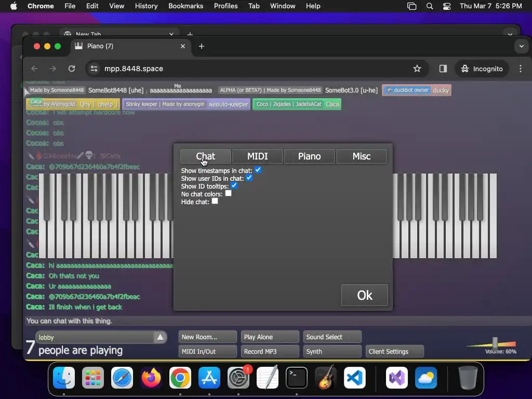Open the Profiles menu
Screen dimensions: 532x399
(225, 6)
